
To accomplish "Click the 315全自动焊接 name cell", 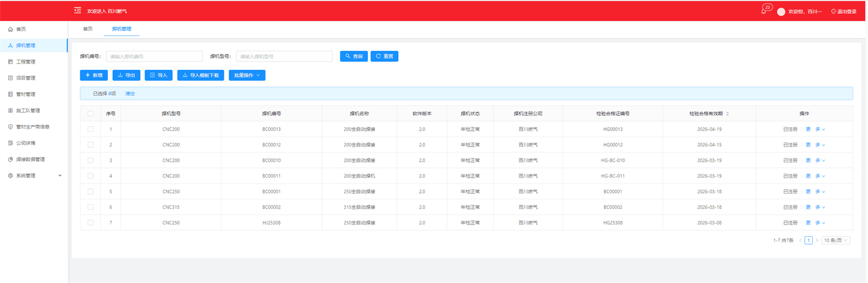I will tap(359, 207).
